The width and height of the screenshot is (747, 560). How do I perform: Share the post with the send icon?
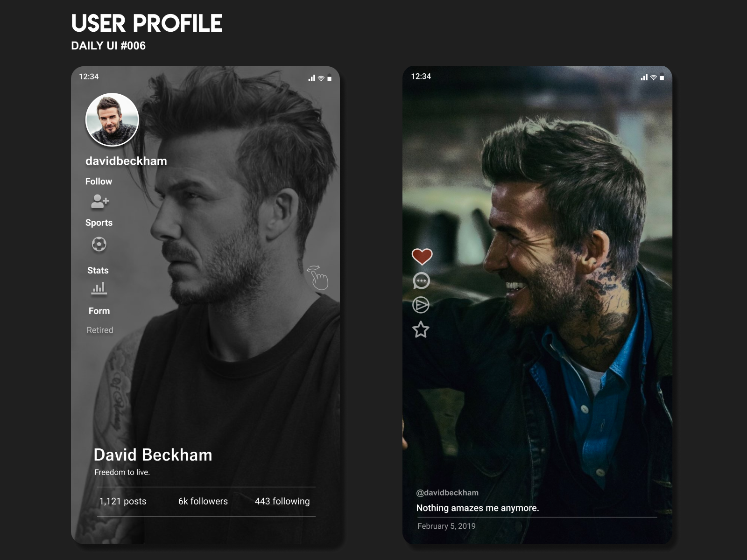click(421, 305)
